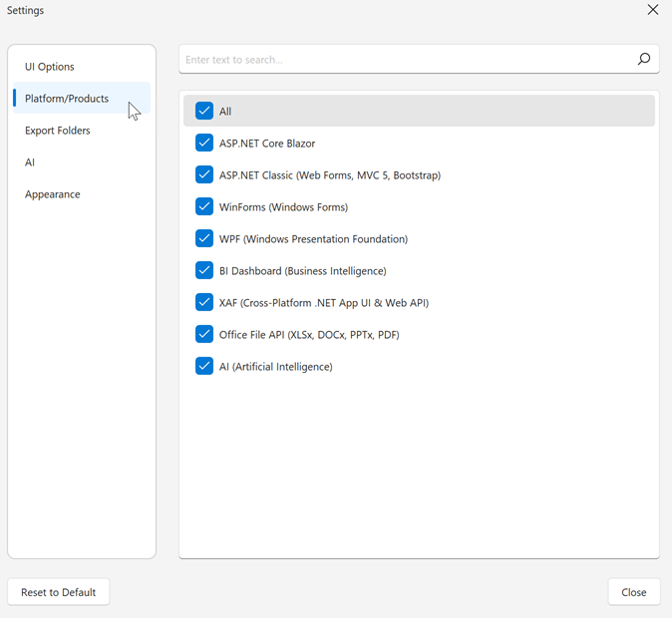The width and height of the screenshot is (672, 618).
Task: Select 'BI Dashboard (Business Intelligence)' label
Action: pyautogui.click(x=302, y=271)
